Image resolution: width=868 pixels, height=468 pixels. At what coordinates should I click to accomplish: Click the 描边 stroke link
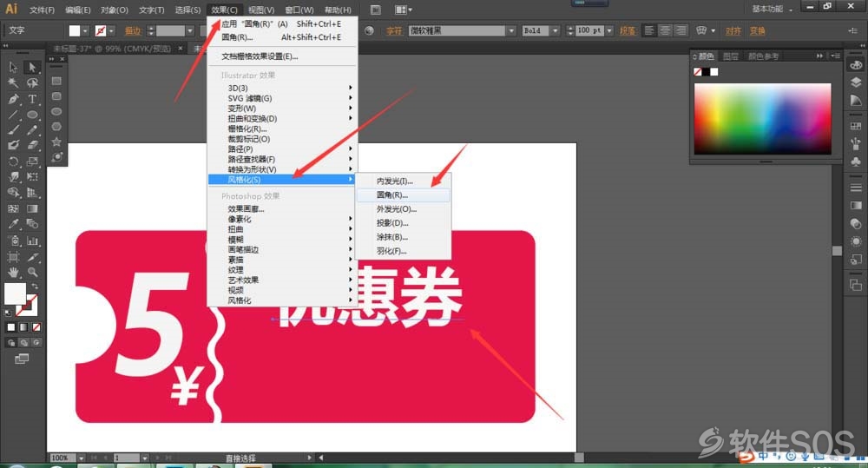133,31
